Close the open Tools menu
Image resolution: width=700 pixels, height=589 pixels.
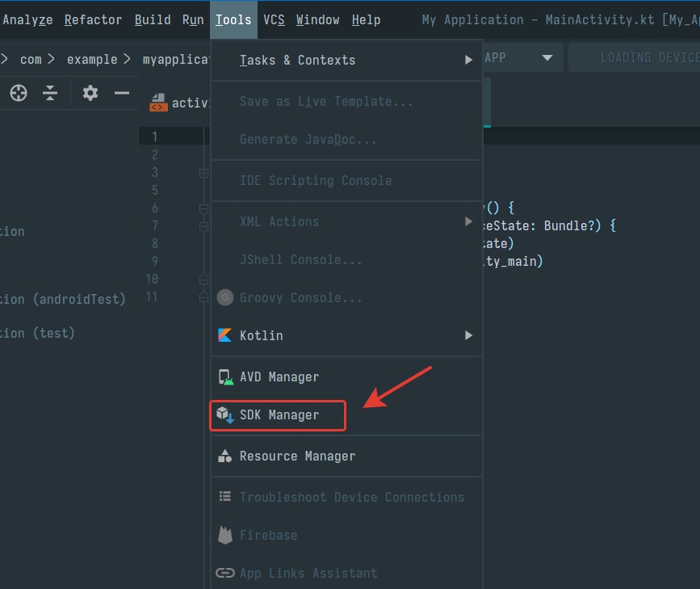[233, 20]
